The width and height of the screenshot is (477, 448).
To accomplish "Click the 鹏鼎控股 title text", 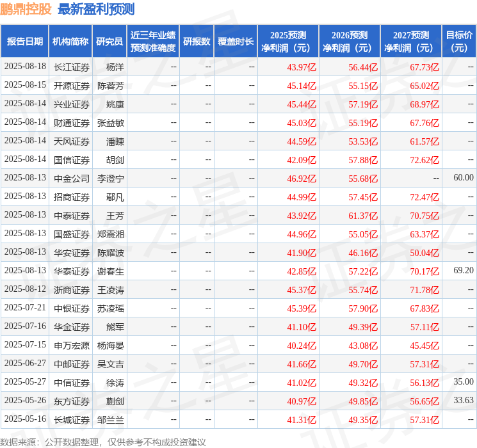I will pos(26,9).
